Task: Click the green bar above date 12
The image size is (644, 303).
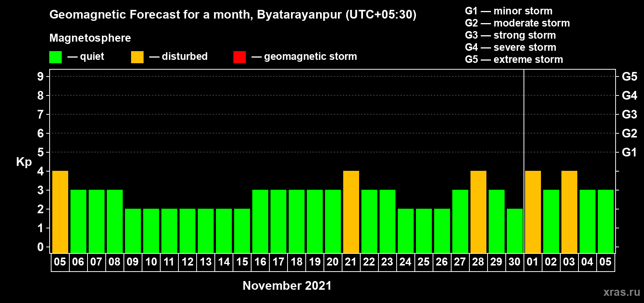Action: tap(188, 231)
